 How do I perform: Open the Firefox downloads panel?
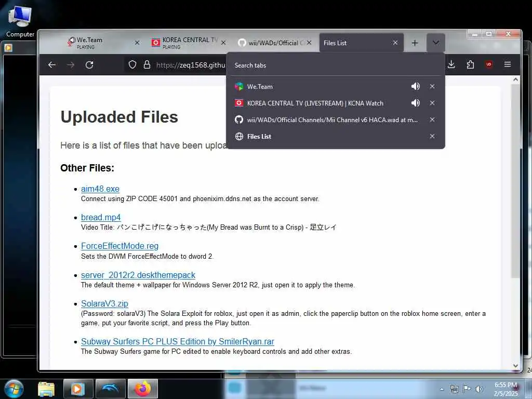[451, 64]
